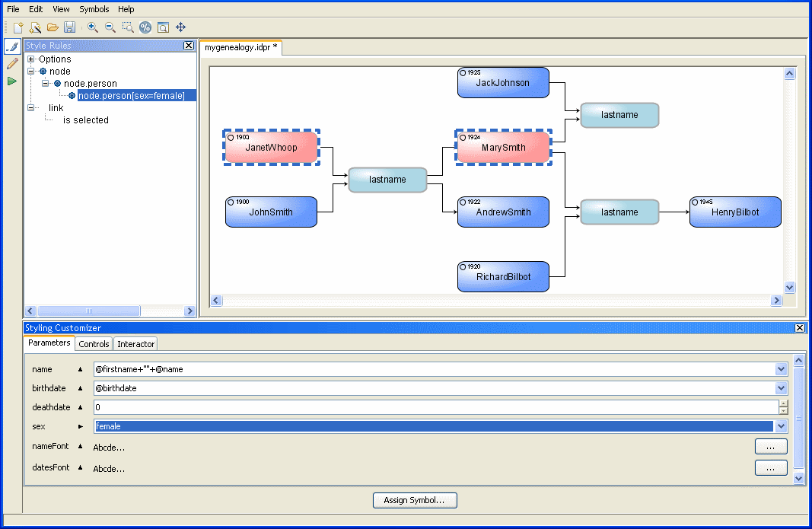Select the zoom-to-area marquee tool
This screenshot has width=812, height=529.
click(128, 27)
